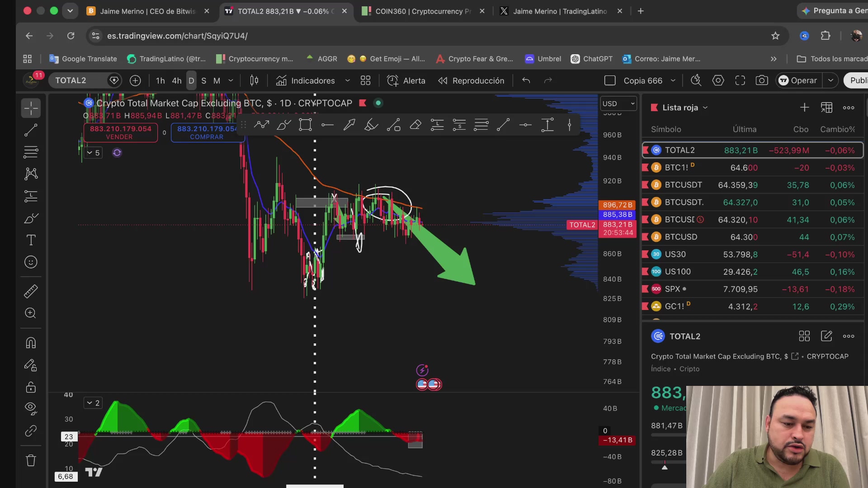Pick the highlighter tool in floating favorites toolbar
This screenshot has height=488, width=868.
[371, 125]
